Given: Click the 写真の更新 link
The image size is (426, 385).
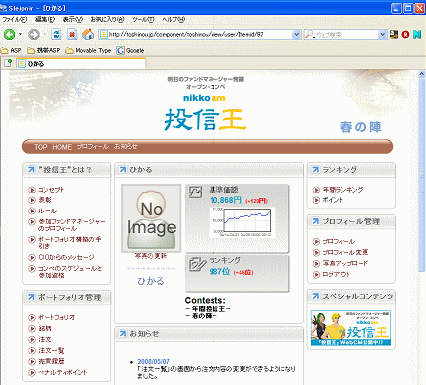Looking at the screenshot, I should click(x=151, y=256).
